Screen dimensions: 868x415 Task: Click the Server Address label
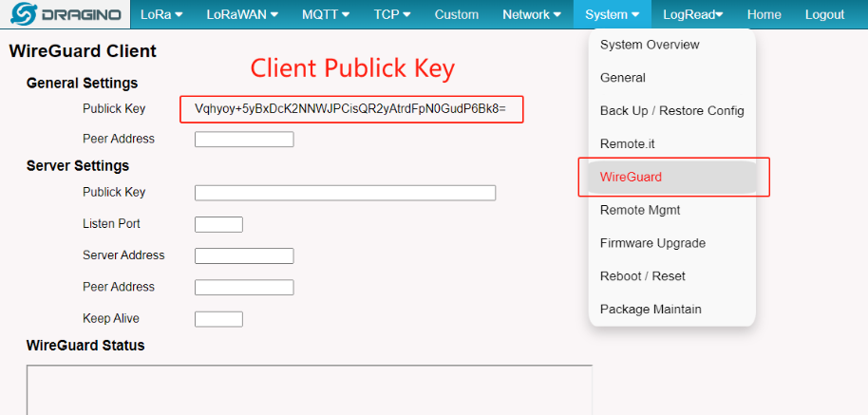point(123,255)
